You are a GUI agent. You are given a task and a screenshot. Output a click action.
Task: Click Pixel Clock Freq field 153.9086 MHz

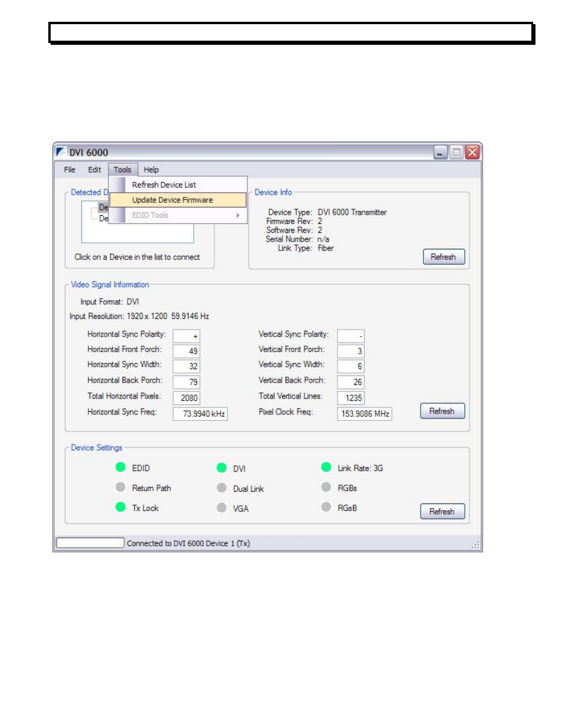tap(365, 414)
